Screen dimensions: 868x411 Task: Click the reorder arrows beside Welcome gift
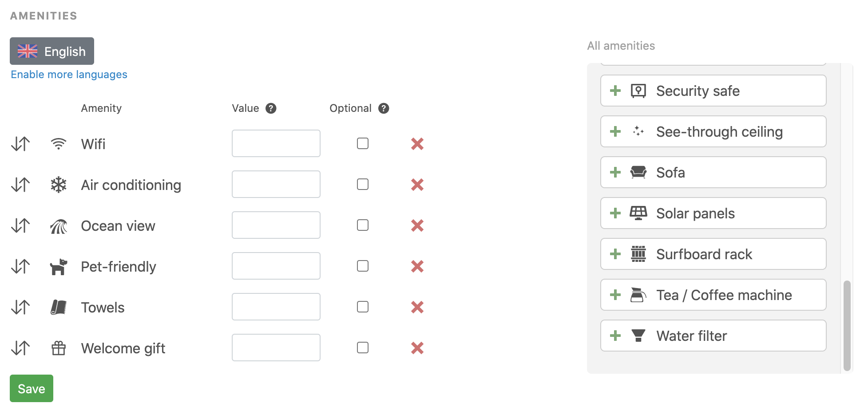pos(20,348)
